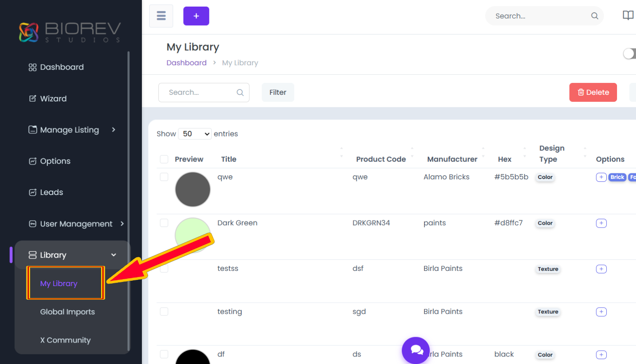The width and height of the screenshot is (636, 364).
Task: Click the Library stack icon
Action: pyautogui.click(x=33, y=255)
